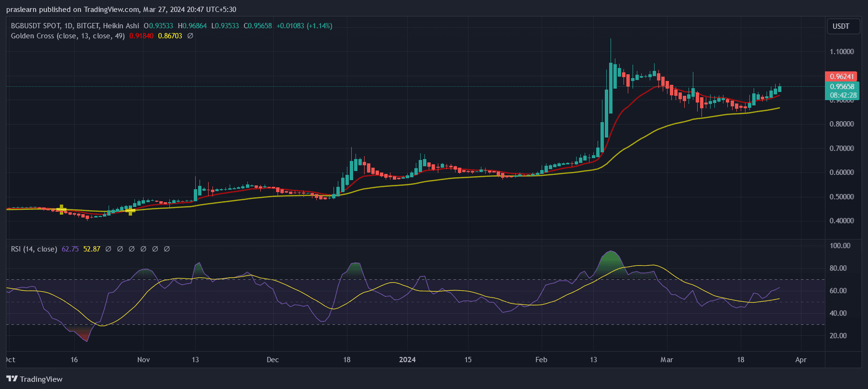Click the empty-value symbol after Golden Cross values

190,36
